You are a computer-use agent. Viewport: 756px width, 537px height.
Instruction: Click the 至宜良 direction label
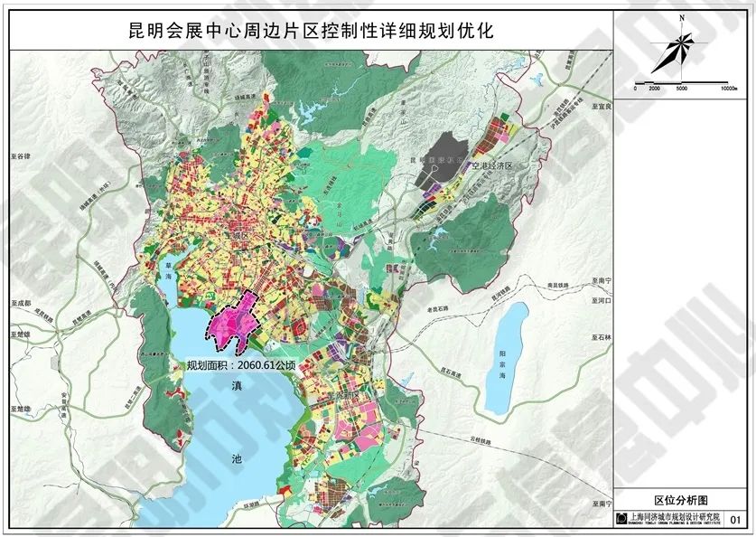[x=602, y=106]
